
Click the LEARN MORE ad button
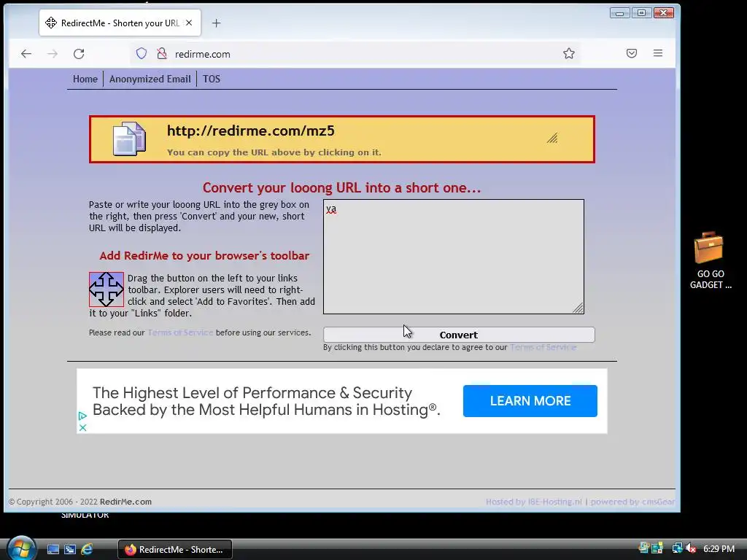(530, 401)
